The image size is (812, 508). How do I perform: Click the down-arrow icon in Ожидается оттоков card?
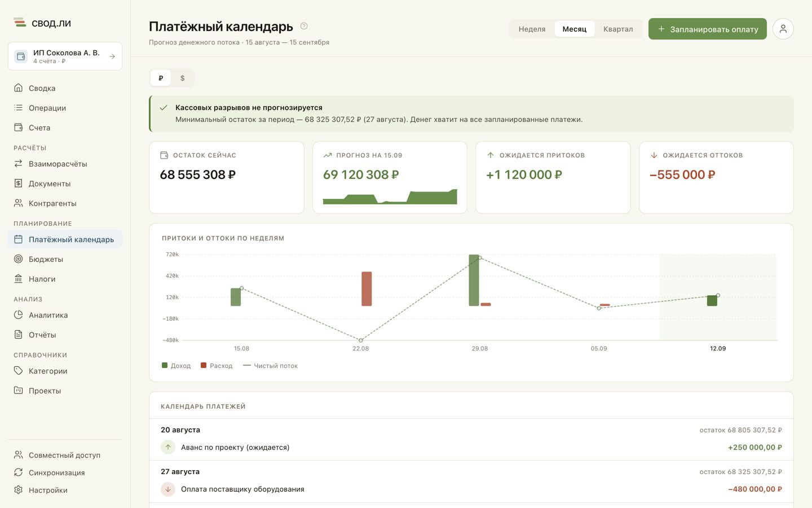pyautogui.click(x=654, y=155)
